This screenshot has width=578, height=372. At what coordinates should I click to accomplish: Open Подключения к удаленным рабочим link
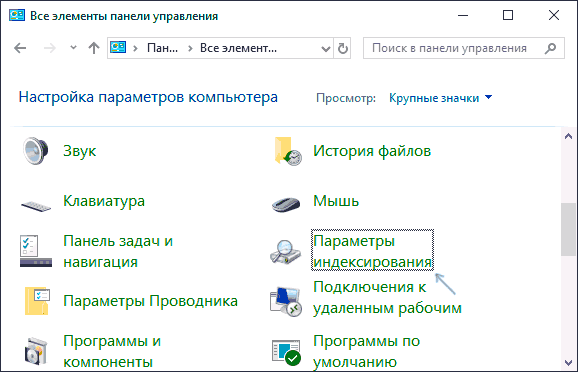[387, 298]
